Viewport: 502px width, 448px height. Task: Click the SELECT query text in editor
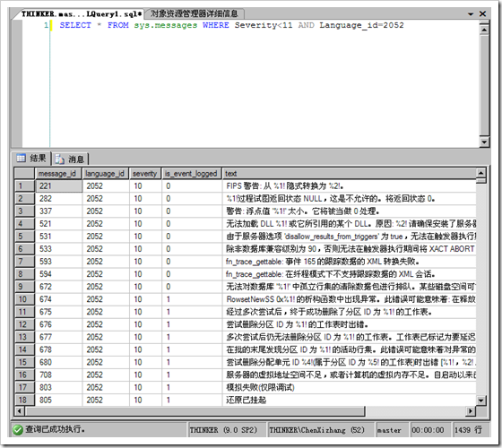[x=75, y=25]
